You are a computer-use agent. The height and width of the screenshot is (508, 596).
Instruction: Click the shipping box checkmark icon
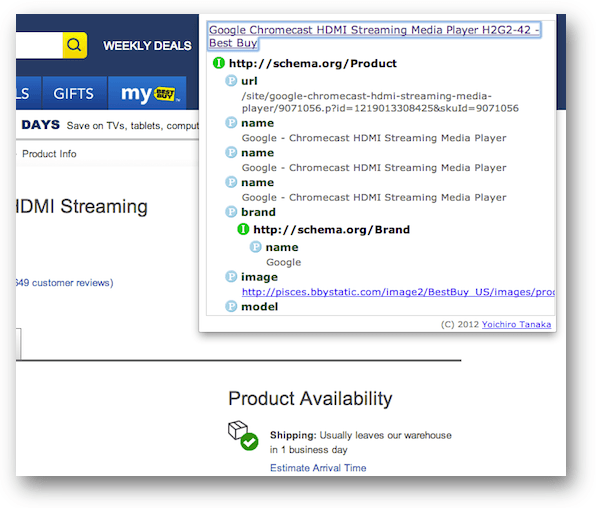click(x=243, y=435)
